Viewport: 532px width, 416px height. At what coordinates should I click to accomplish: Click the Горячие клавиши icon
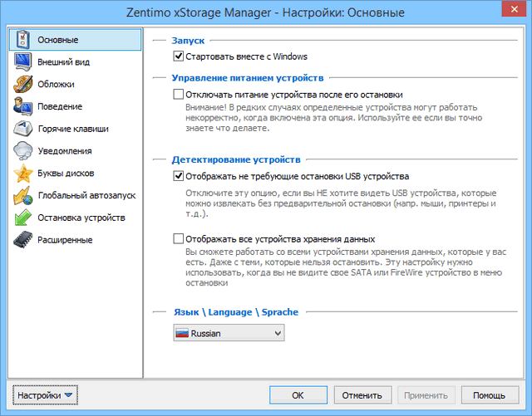[x=22, y=129]
